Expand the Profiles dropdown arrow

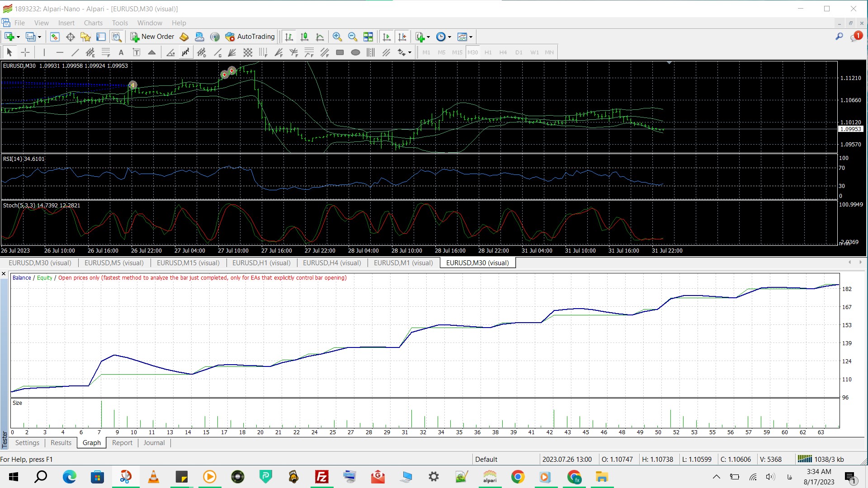click(x=39, y=37)
